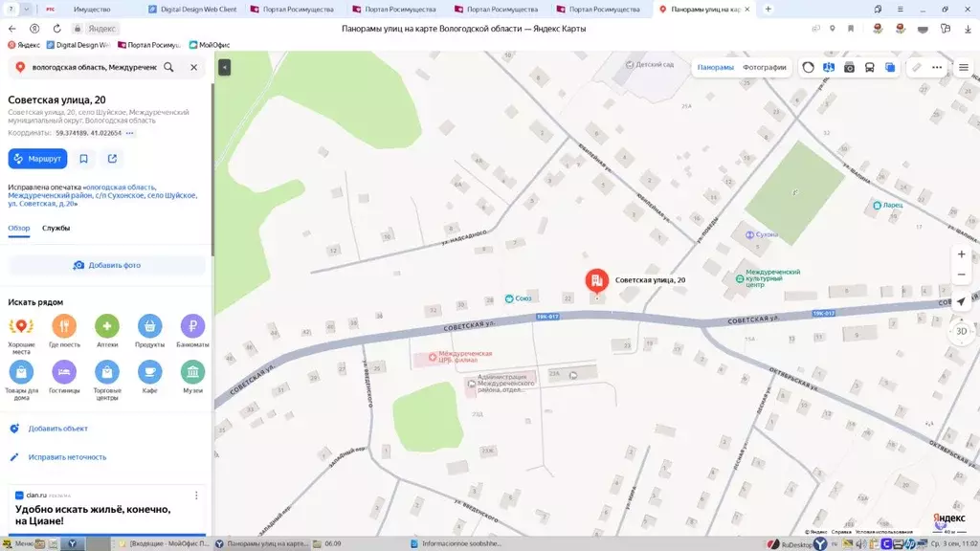
Task: Switch to the Службы tab
Action: [x=57, y=228]
